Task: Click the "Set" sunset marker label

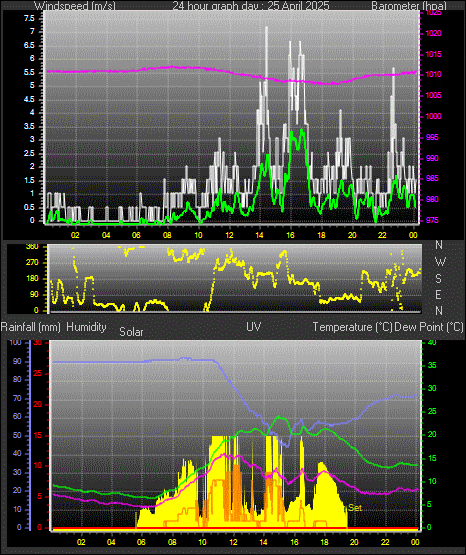Action: (355, 508)
